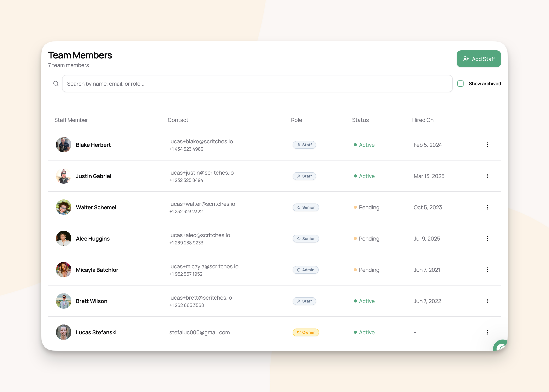Click phone number +1 232 323 2322
The height and width of the screenshot is (392, 549).
click(186, 211)
